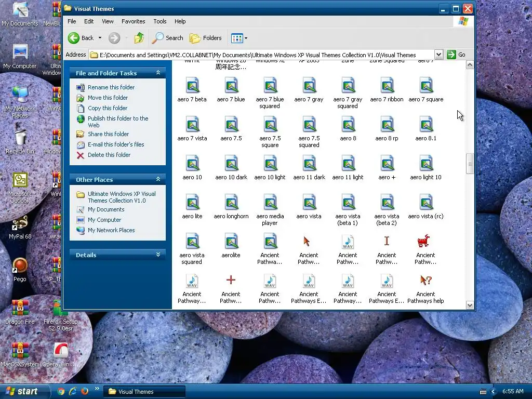
Task: Select the aero 7.5 squared file
Action: pyautogui.click(x=309, y=132)
